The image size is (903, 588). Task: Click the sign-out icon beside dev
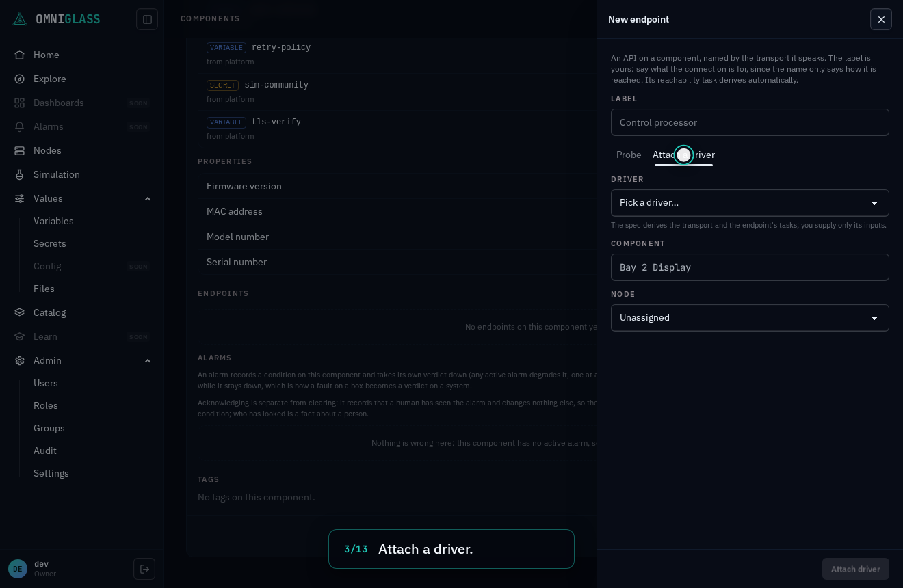point(144,569)
